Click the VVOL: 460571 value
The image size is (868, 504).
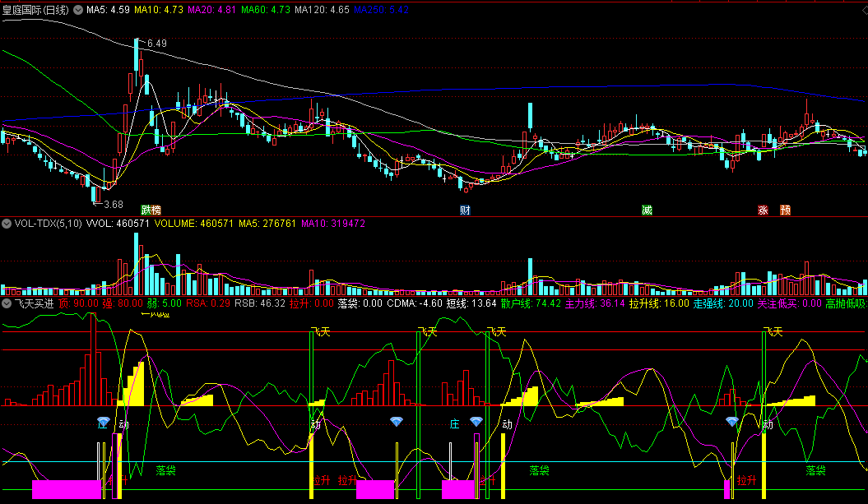(118, 224)
